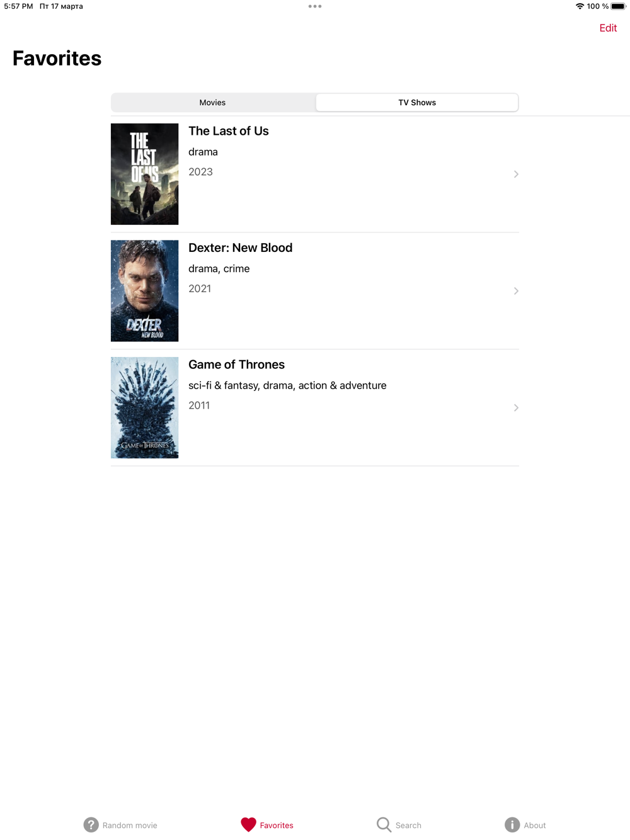
Task: Tap the Edit button
Action: click(x=608, y=28)
